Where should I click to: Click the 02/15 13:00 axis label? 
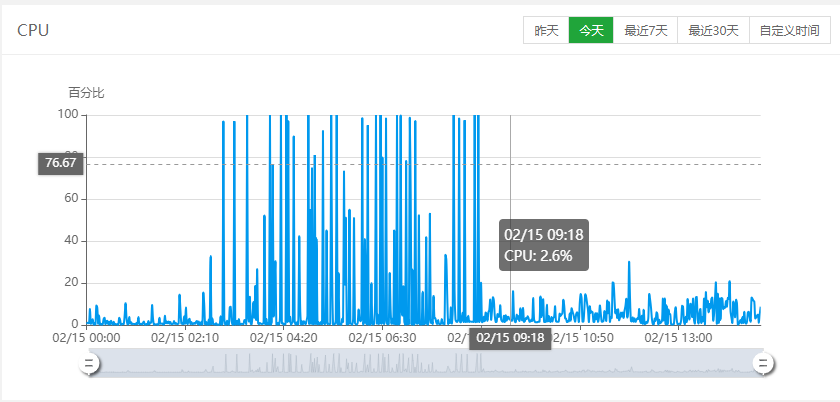pos(678,338)
